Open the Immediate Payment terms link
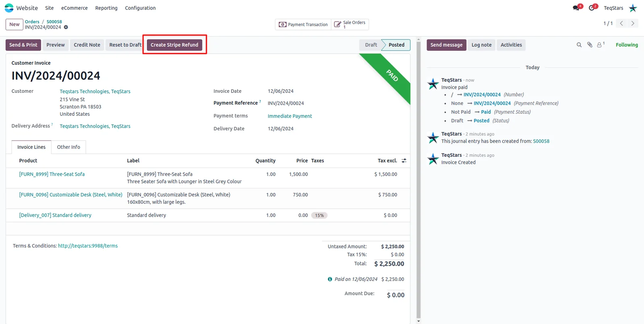 coord(290,116)
